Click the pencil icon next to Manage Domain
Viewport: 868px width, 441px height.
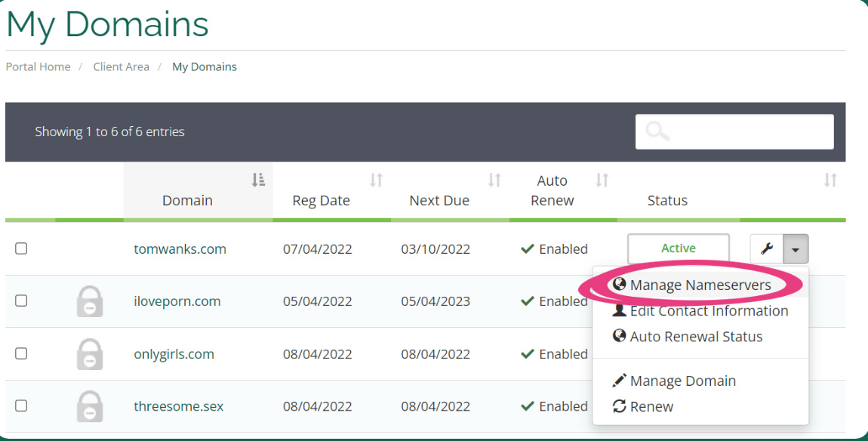[620, 381]
